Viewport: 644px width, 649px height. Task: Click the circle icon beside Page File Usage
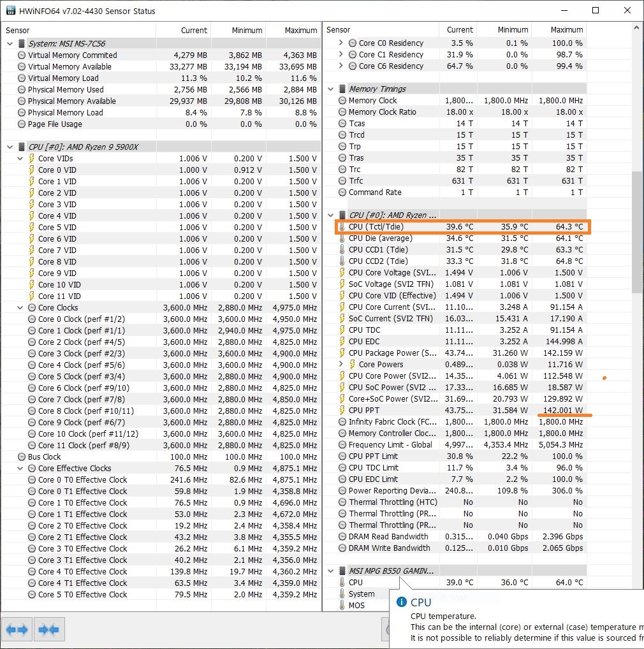22,124
